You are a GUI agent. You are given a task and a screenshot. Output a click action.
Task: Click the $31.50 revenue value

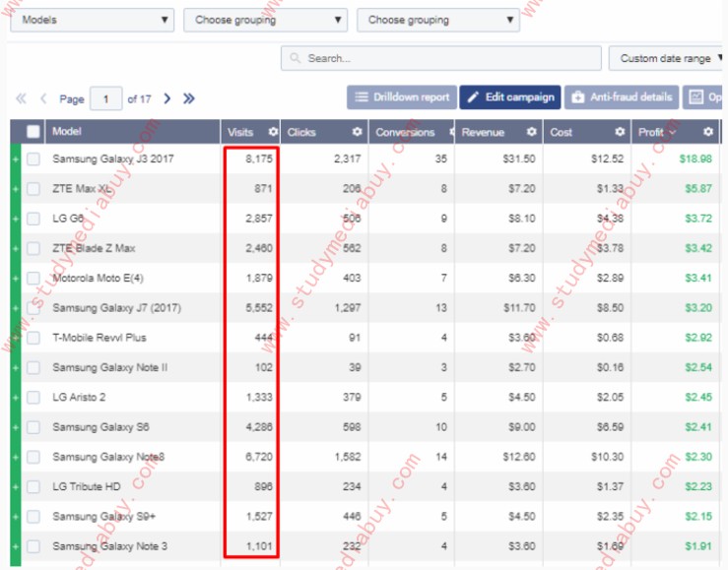pos(519,159)
